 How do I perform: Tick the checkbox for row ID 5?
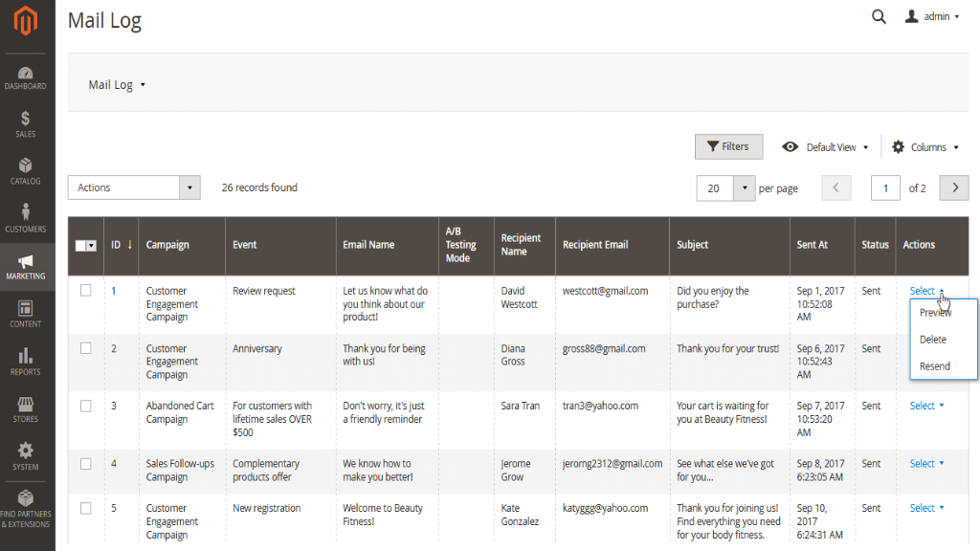(x=85, y=509)
